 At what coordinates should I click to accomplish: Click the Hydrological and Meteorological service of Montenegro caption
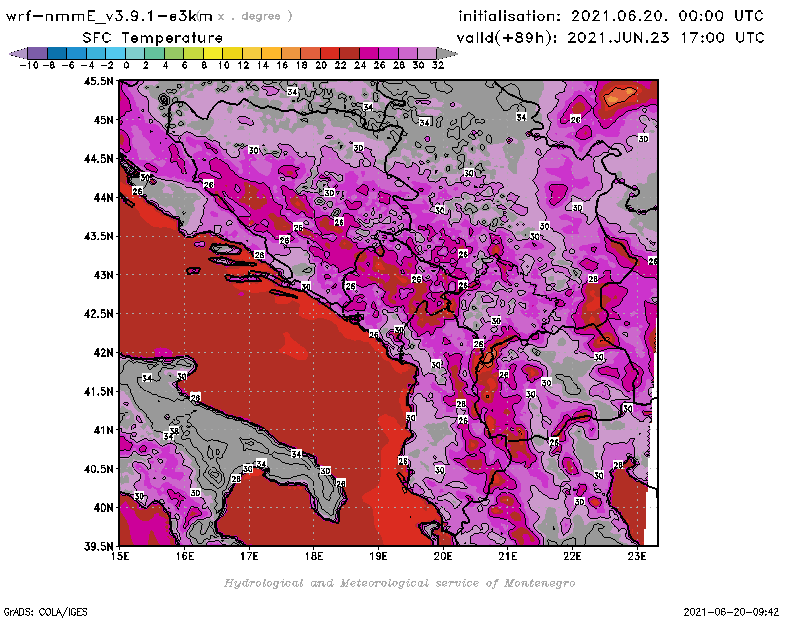[399, 583]
